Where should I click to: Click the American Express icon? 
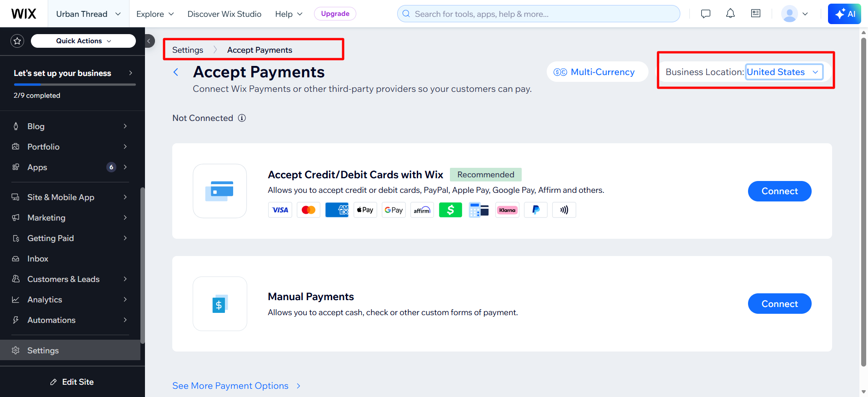tap(337, 210)
